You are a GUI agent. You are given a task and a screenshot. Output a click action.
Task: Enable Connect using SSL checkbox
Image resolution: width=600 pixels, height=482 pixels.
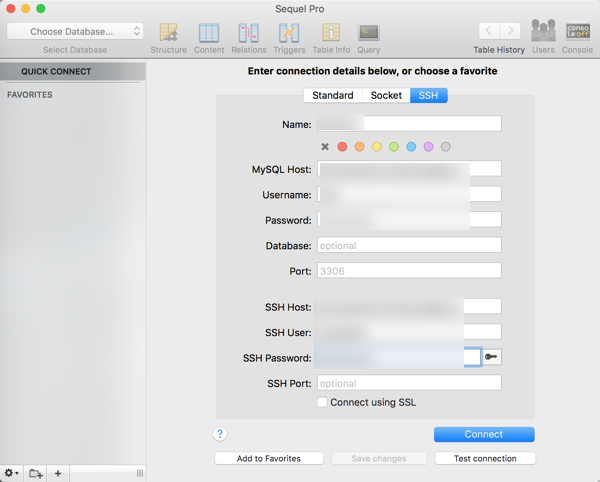point(322,402)
